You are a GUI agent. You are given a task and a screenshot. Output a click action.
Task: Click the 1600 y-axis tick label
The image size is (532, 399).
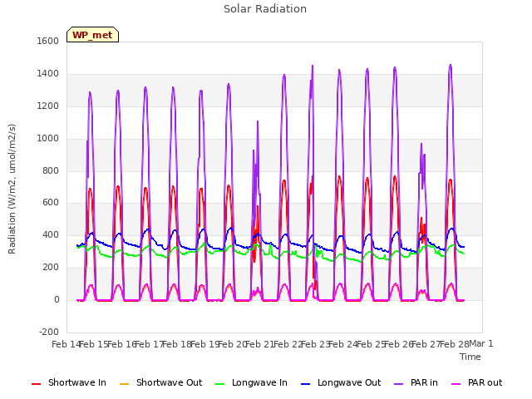point(48,41)
